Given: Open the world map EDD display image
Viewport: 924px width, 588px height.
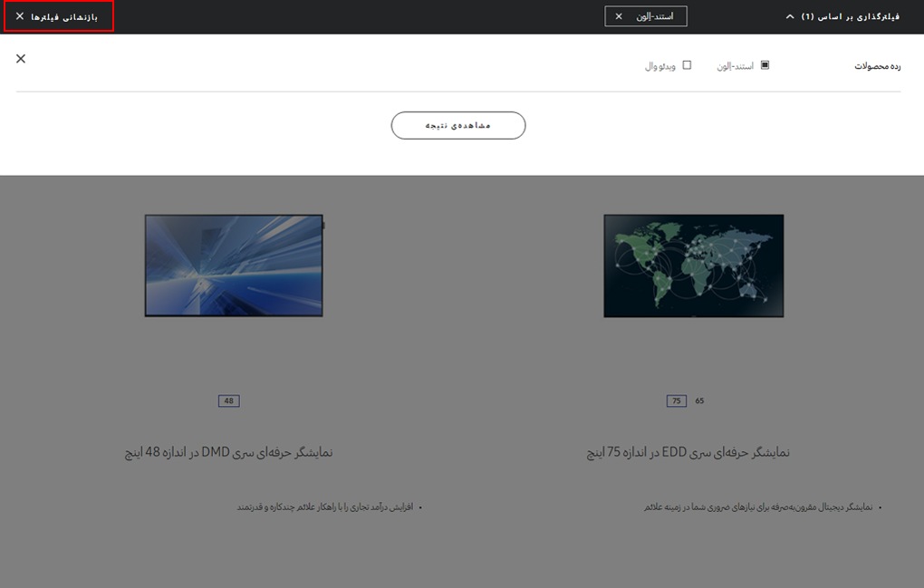Looking at the screenshot, I should 694,265.
